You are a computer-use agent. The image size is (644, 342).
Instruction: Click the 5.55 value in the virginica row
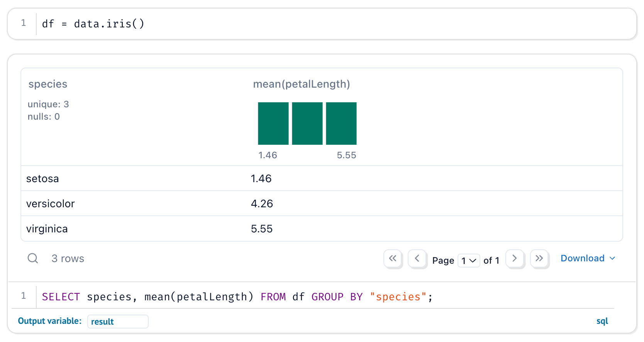[x=262, y=229]
